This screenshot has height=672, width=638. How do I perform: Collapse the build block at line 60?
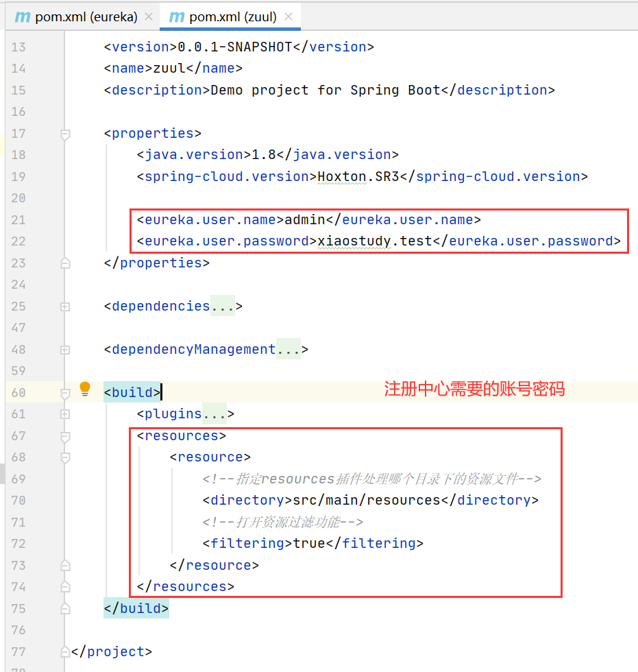point(65,394)
